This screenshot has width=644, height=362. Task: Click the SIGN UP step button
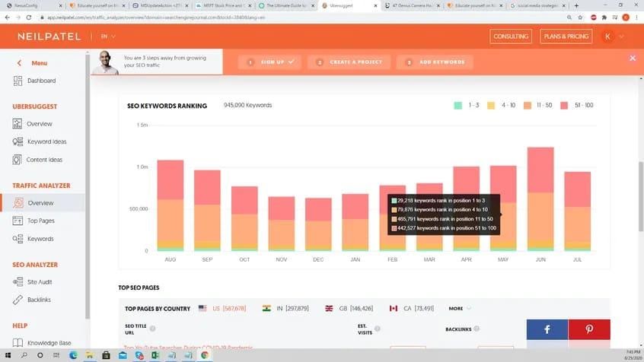pos(269,62)
